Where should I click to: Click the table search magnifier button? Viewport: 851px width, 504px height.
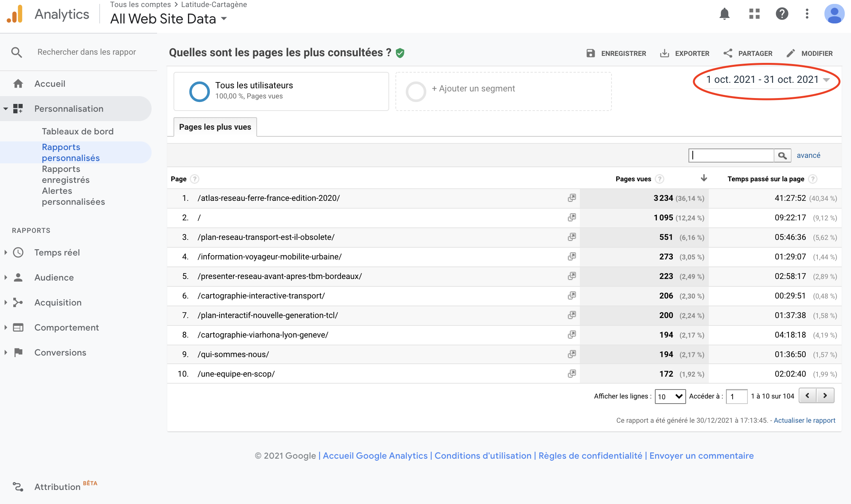point(782,155)
